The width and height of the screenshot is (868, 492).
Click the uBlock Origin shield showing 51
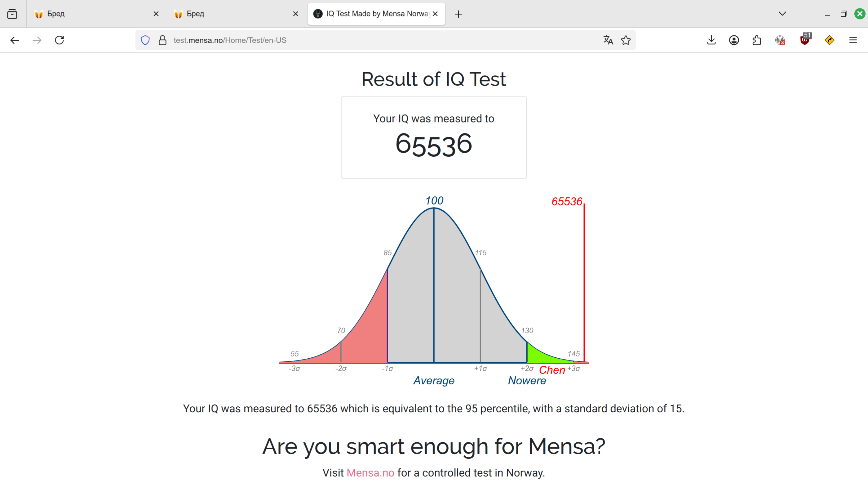click(805, 40)
